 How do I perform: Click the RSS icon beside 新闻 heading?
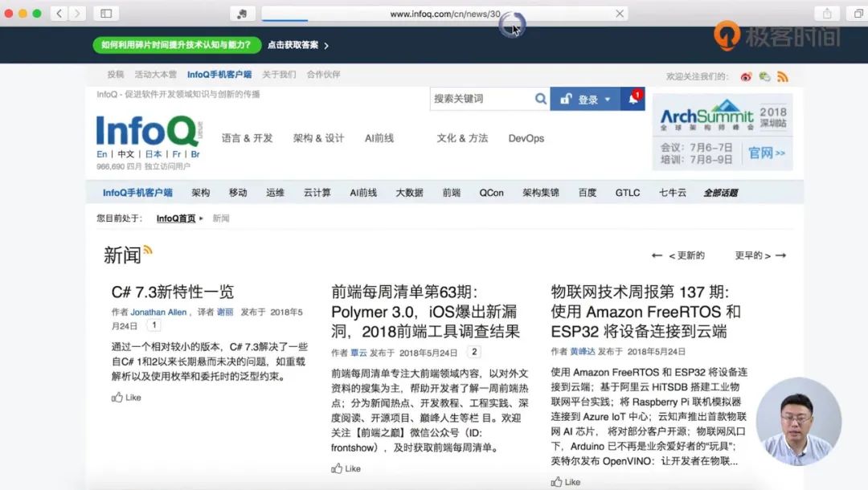(x=147, y=250)
